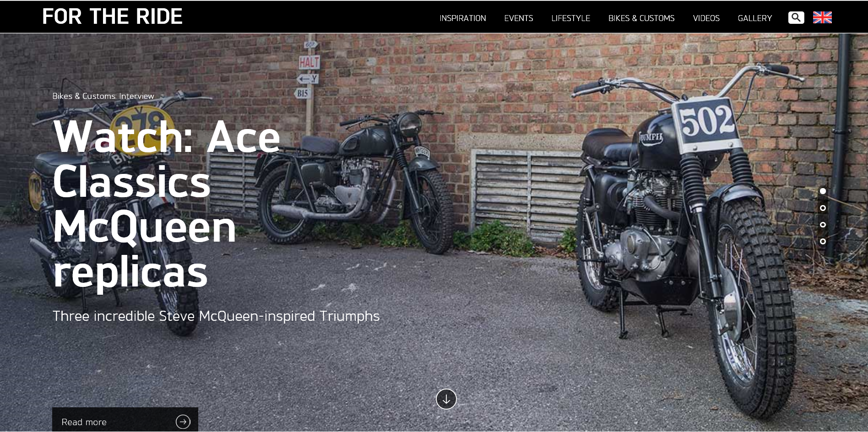Open the Inspiration menu
The width and height of the screenshot is (868, 432).
click(x=463, y=18)
